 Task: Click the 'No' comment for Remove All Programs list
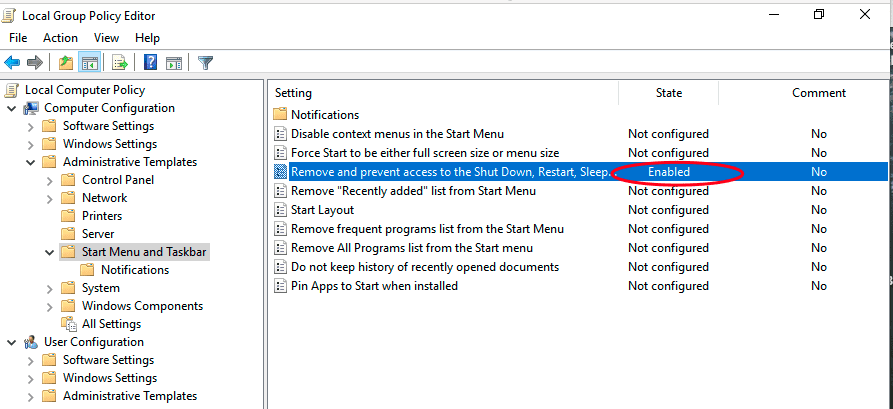tap(819, 248)
